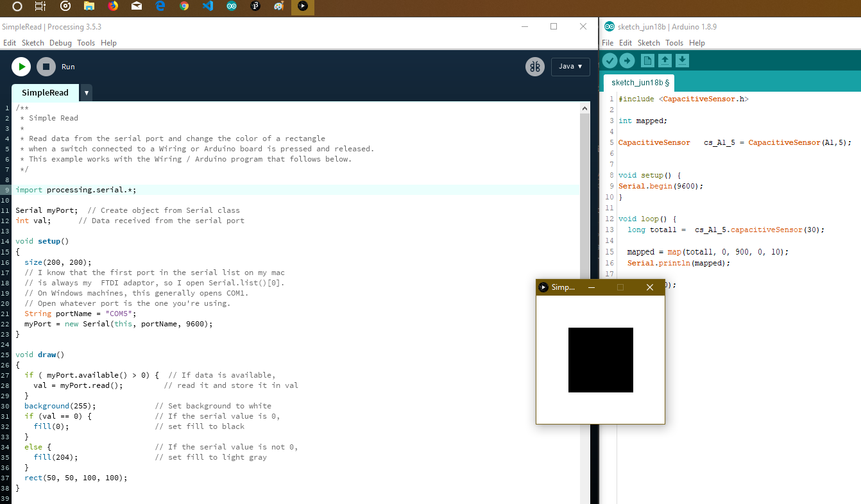Viewport: 861px width, 504px height.
Task: Open the Mail app from the taskbar
Action: click(x=137, y=6)
